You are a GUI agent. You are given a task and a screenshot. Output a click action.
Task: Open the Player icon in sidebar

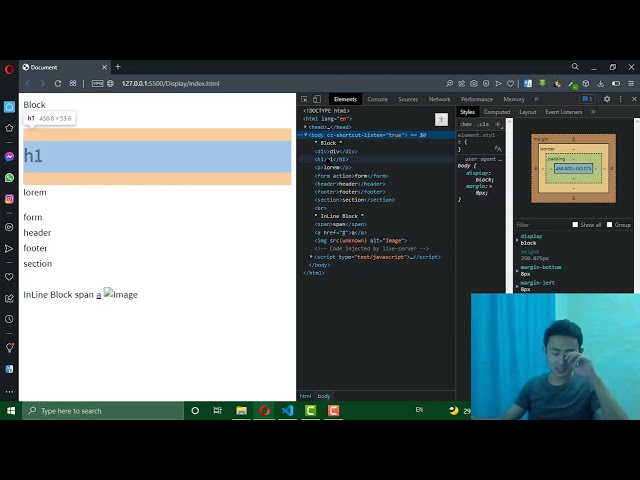coord(9,227)
